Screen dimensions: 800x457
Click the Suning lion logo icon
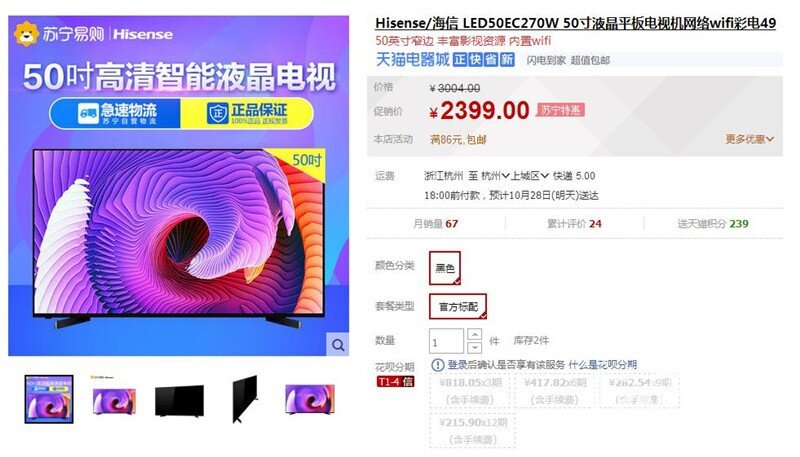click(x=26, y=34)
